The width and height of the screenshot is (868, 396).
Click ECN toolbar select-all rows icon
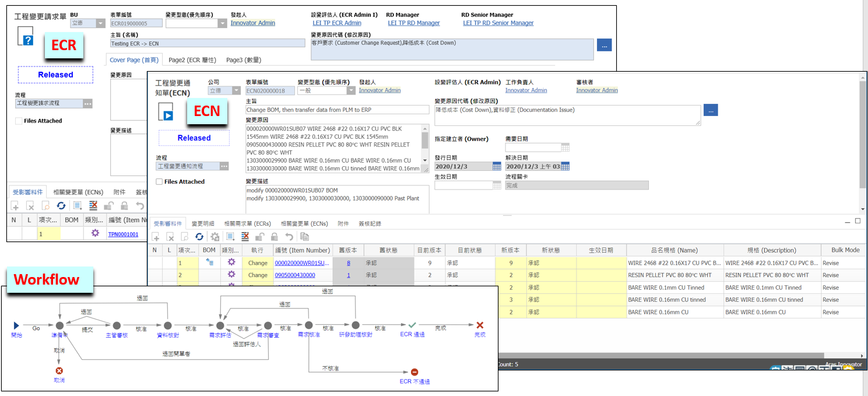click(230, 237)
